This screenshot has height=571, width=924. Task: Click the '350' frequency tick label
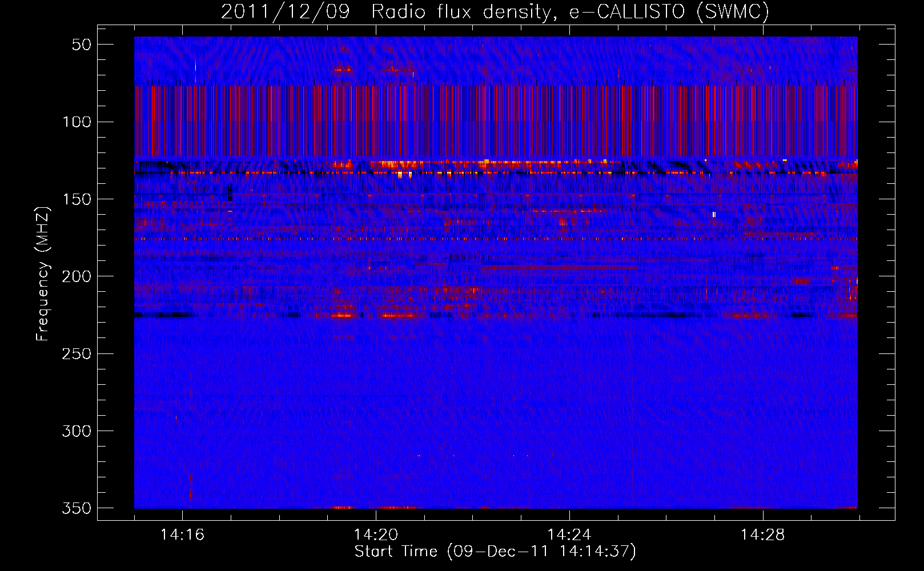coord(77,508)
